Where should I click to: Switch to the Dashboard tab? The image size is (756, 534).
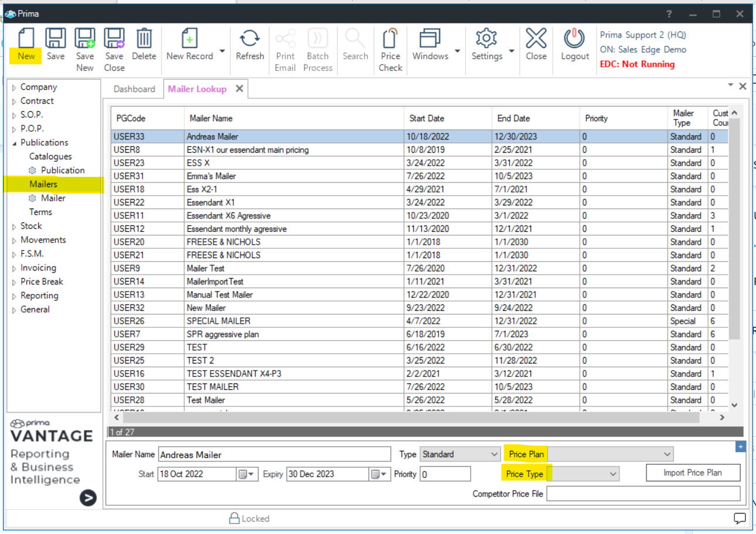point(134,89)
